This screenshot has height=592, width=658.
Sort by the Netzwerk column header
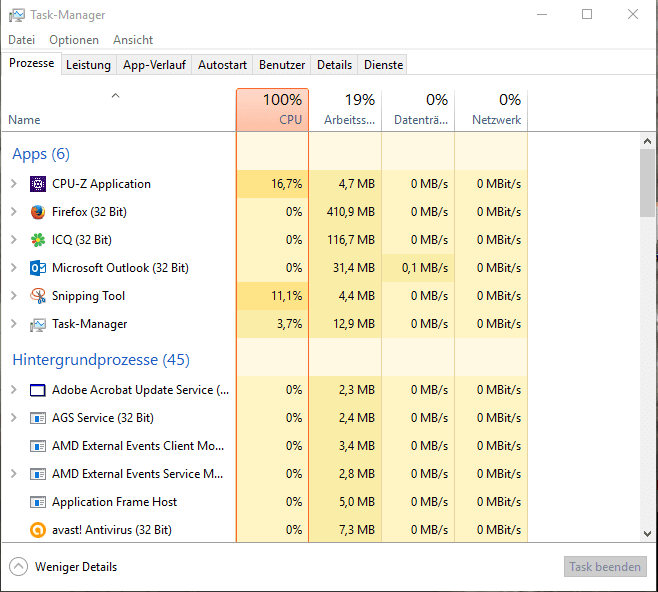click(491, 110)
